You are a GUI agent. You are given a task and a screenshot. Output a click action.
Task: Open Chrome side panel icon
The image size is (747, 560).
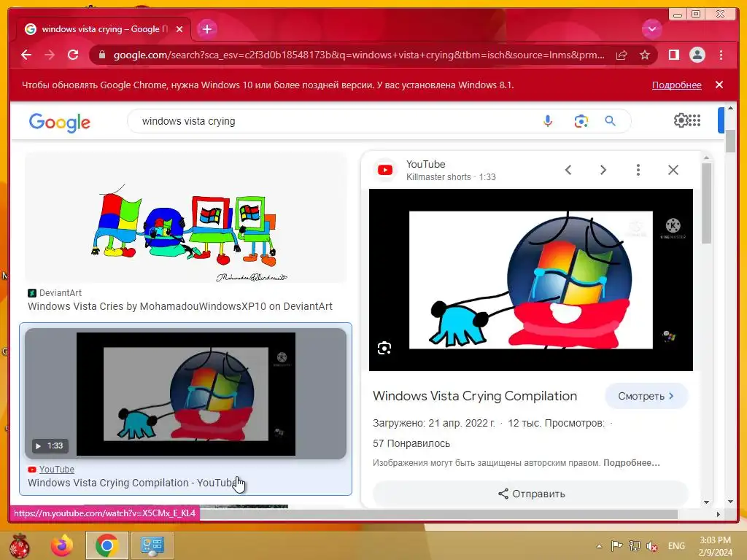673,55
